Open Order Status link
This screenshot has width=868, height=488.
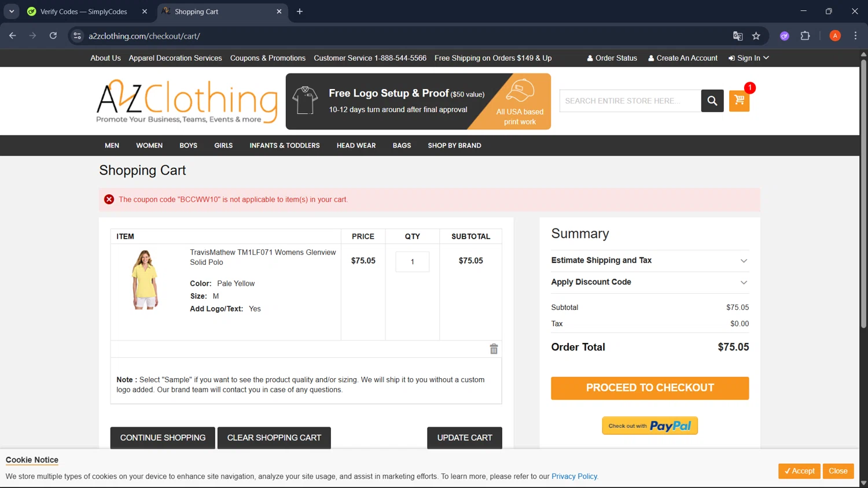(612, 58)
